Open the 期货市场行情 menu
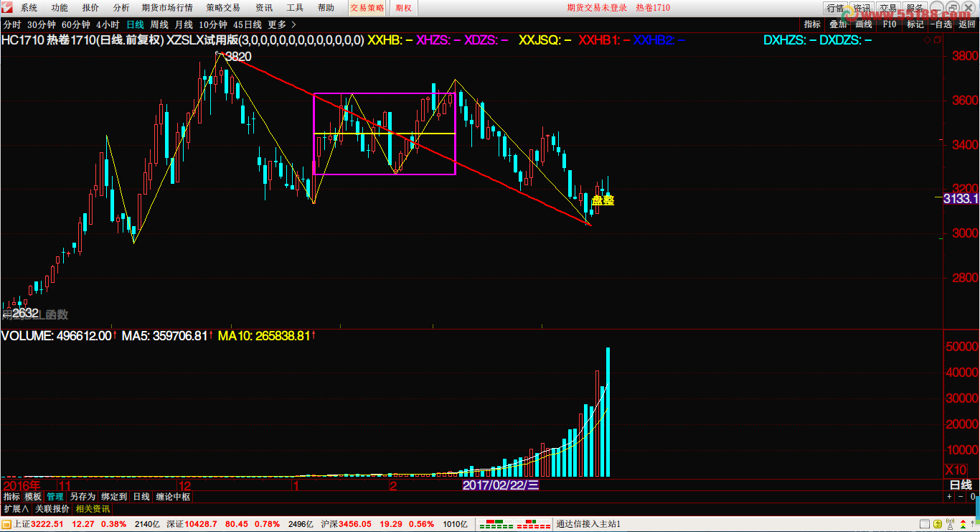Screen dimensions: 980x532 click(167, 8)
